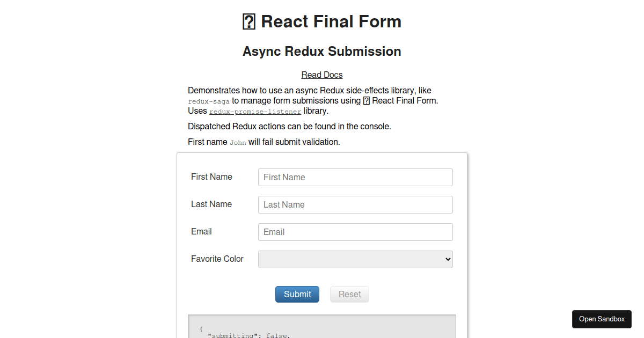The width and height of the screenshot is (644, 338).
Task: Focus the Last Name input field
Action: pyautogui.click(x=355, y=204)
